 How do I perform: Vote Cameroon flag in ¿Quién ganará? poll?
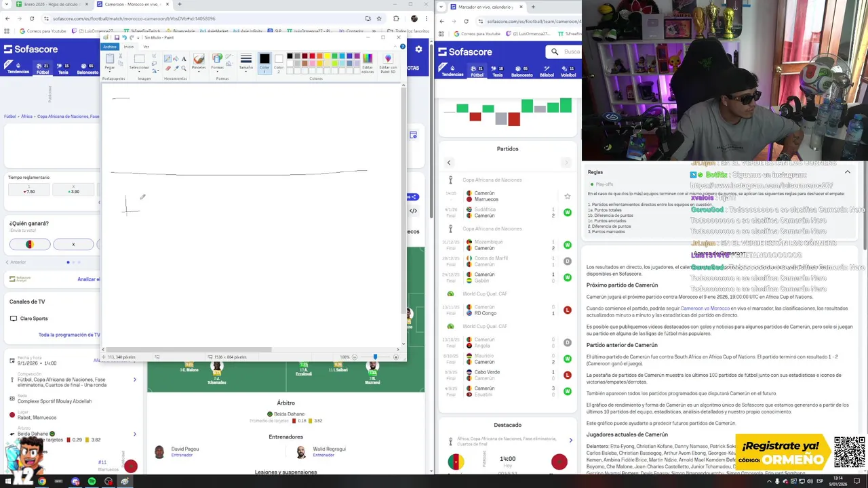(29, 244)
